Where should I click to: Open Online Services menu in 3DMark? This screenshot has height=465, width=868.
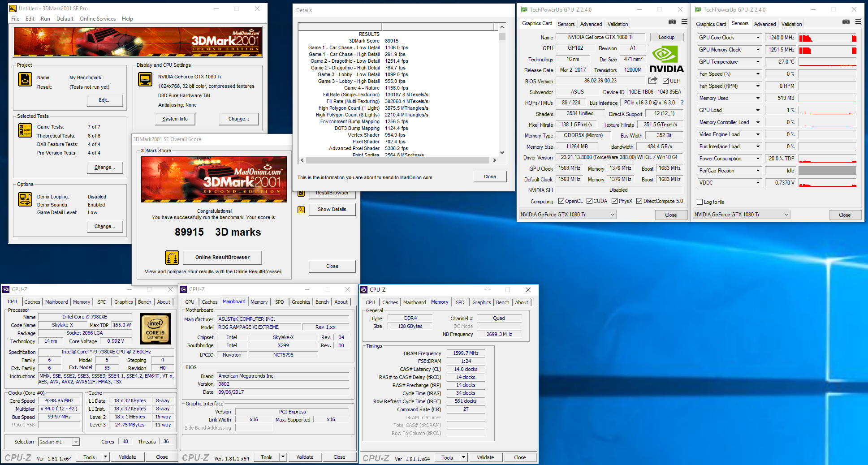[98, 19]
